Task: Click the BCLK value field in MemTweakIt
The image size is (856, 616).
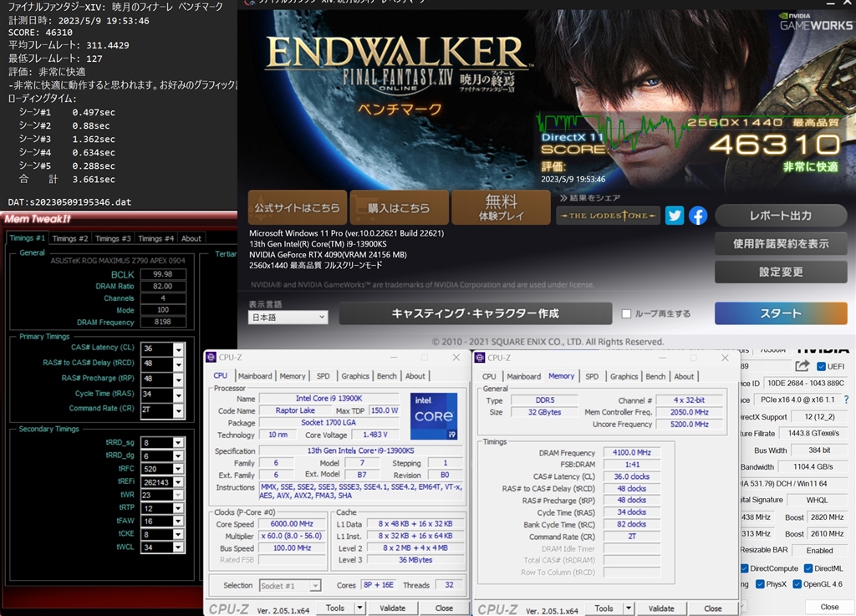Action: [163, 274]
